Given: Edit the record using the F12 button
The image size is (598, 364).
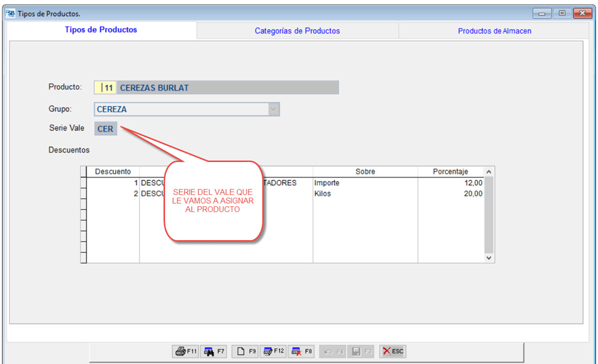Looking at the screenshot, I should (x=274, y=351).
